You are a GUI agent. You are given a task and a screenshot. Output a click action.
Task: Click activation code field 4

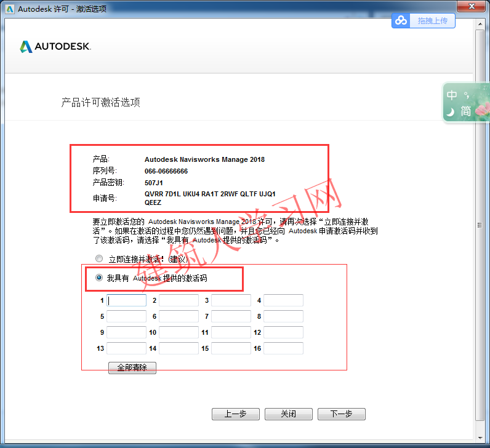pos(283,300)
